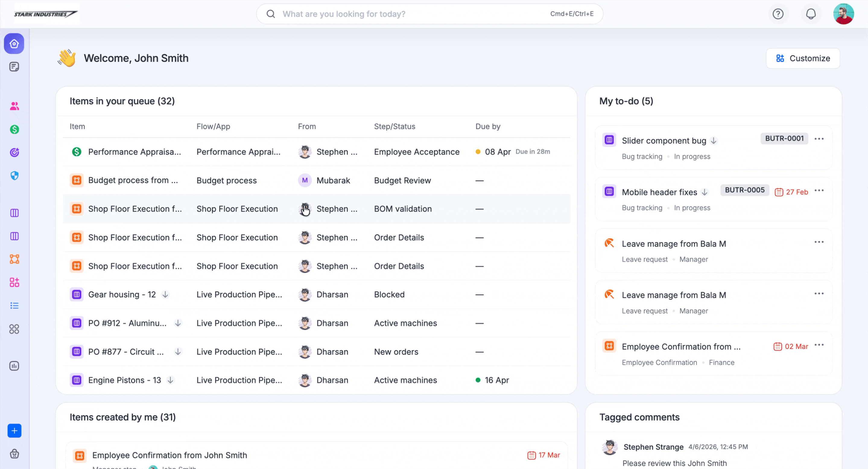Open the orange workflow sidebar icon
The height and width of the screenshot is (469, 868).
14,259
